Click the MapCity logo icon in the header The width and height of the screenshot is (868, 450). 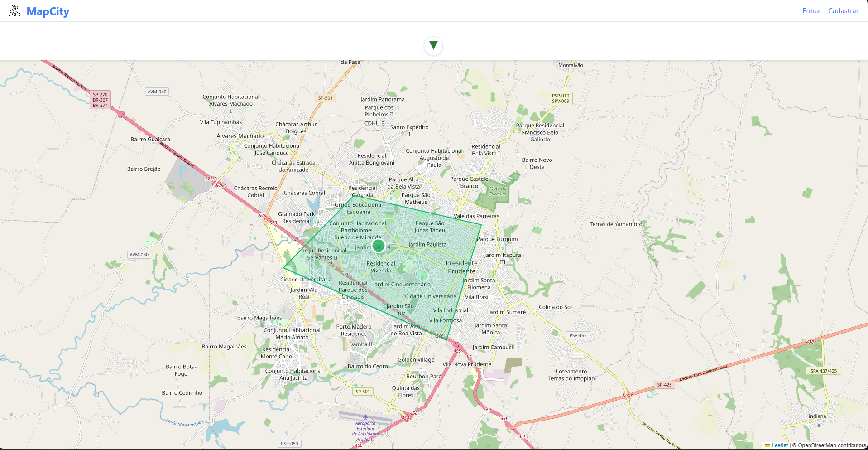(14, 10)
